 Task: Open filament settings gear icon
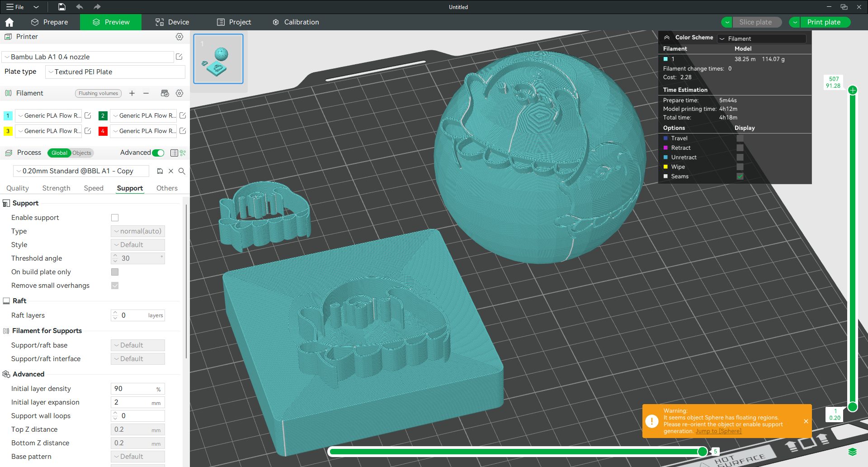click(179, 93)
